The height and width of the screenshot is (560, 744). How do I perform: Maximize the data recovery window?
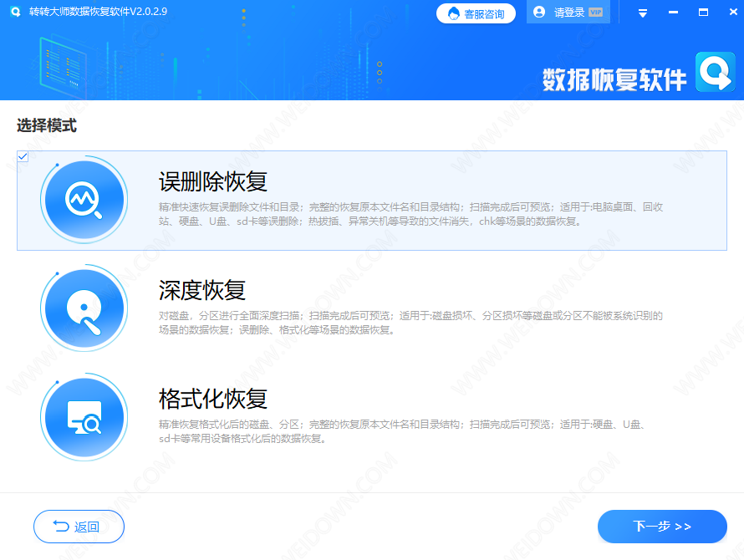coord(704,13)
